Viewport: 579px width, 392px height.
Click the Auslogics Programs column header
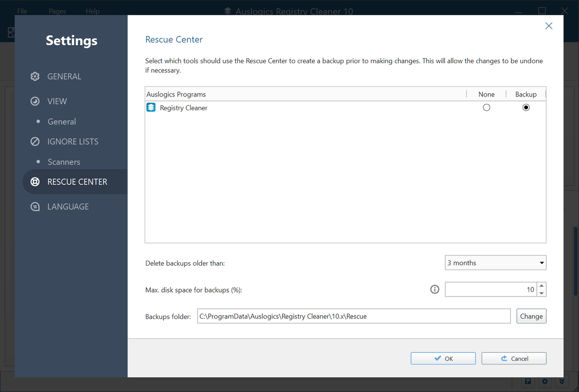tap(306, 94)
